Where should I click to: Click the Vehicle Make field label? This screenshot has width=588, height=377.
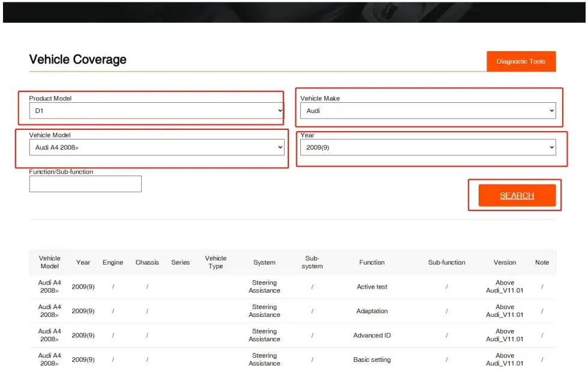[320, 99]
